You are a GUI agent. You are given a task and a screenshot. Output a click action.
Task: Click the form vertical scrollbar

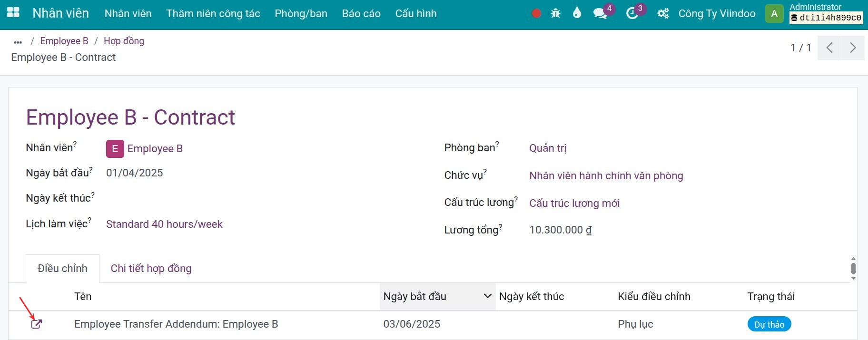point(853,269)
